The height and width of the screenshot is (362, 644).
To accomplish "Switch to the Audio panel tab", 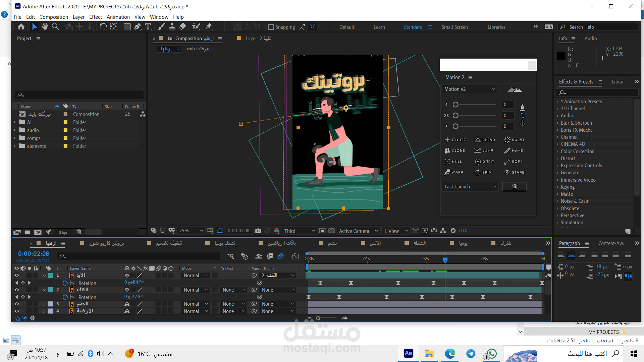I will (590, 39).
